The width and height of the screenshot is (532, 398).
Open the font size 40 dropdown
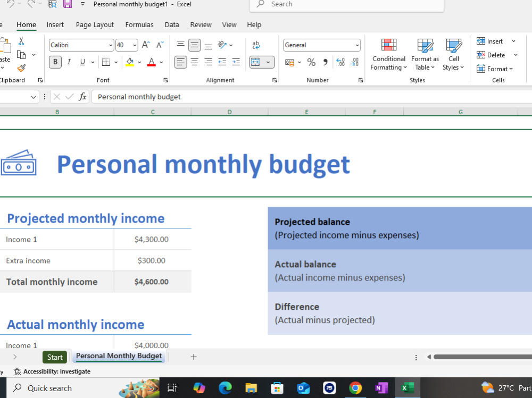tap(135, 45)
